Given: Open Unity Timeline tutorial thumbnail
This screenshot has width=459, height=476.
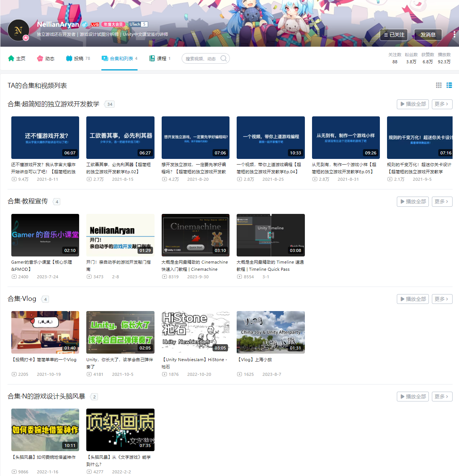Looking at the screenshot, I should click(271, 235).
